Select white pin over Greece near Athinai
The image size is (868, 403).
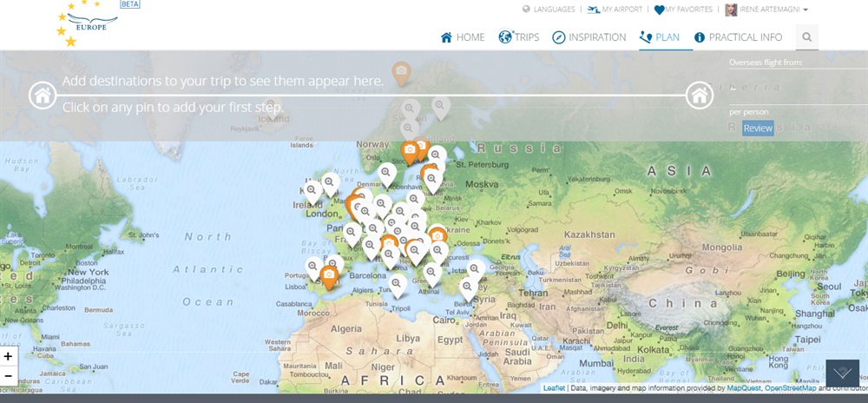[432, 275]
